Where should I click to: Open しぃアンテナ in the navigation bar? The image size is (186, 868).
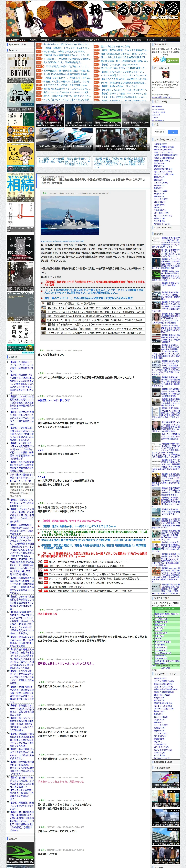pyautogui.click(x=70, y=40)
